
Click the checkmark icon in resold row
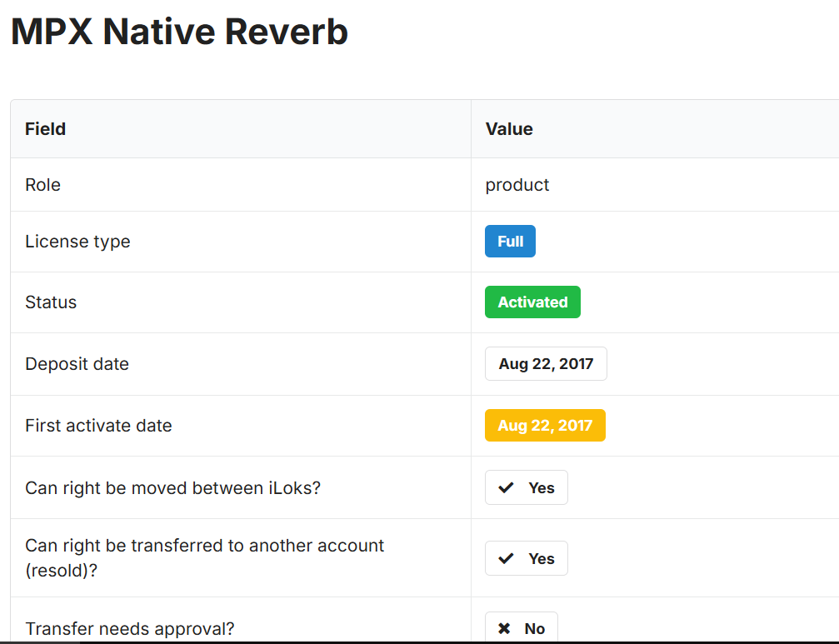tap(506, 558)
